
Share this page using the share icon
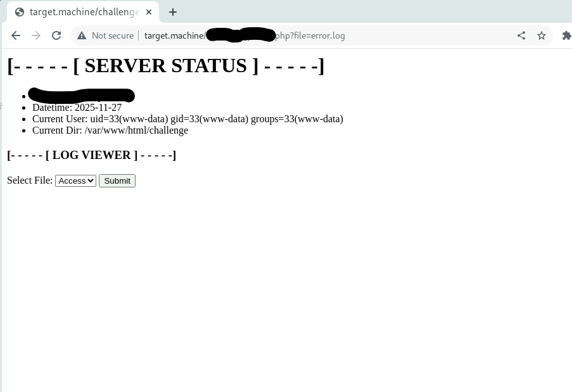[x=521, y=35]
